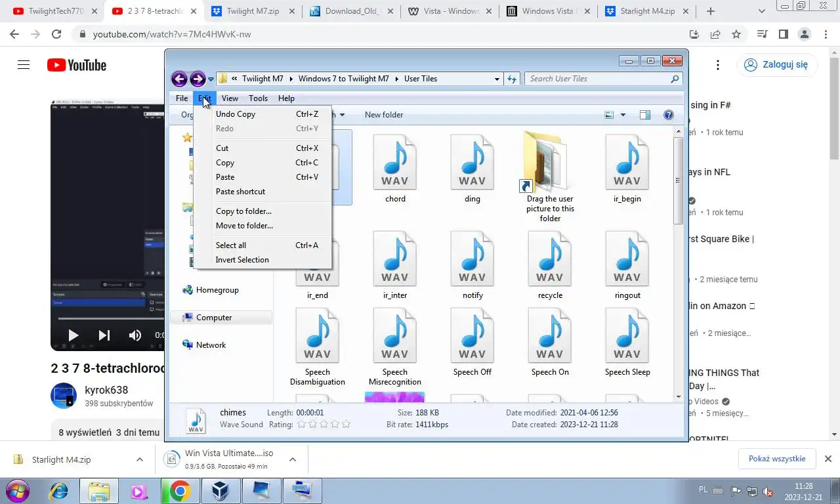Viewport: 840px width, 504px height.
Task: Select the 'Drag the user picture' folder shortcut
Action: (550, 177)
